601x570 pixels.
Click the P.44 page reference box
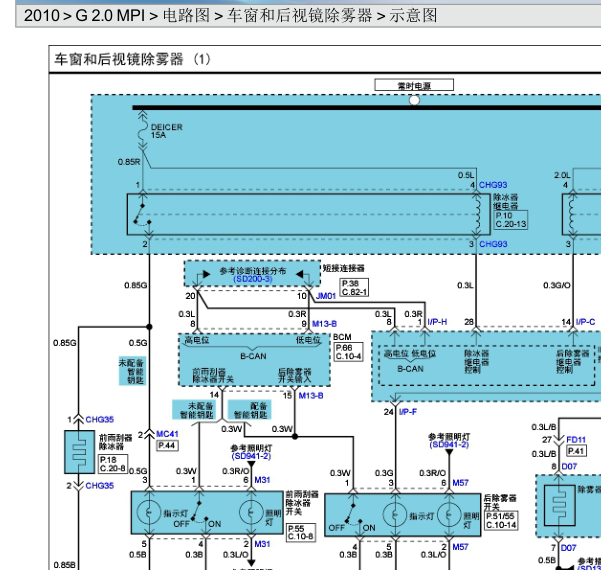167,445
